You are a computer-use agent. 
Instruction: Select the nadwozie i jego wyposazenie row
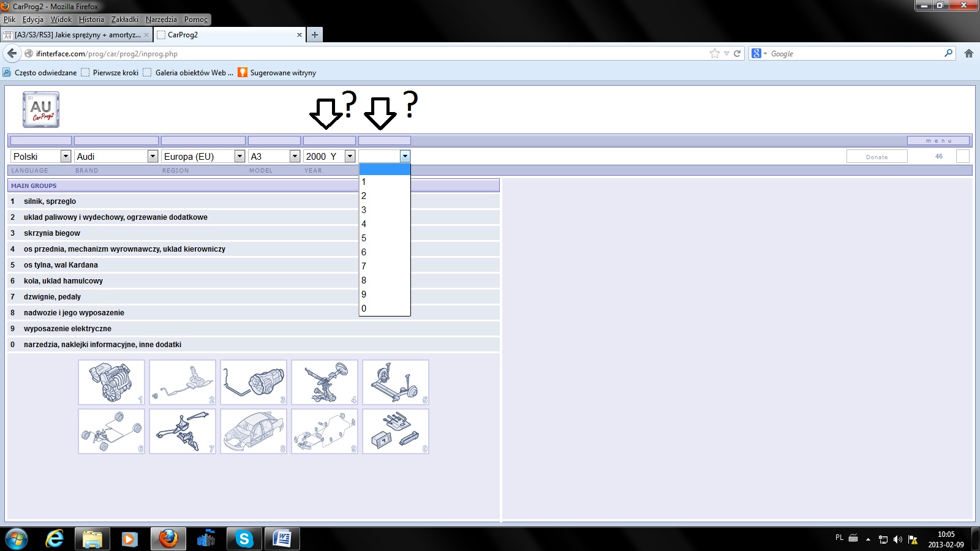coord(254,313)
